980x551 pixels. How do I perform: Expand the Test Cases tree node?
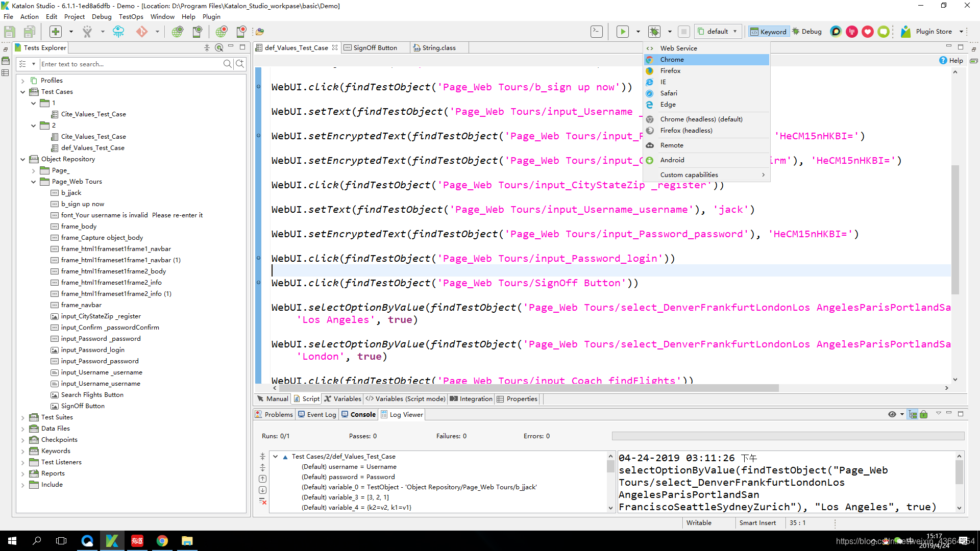23,91
